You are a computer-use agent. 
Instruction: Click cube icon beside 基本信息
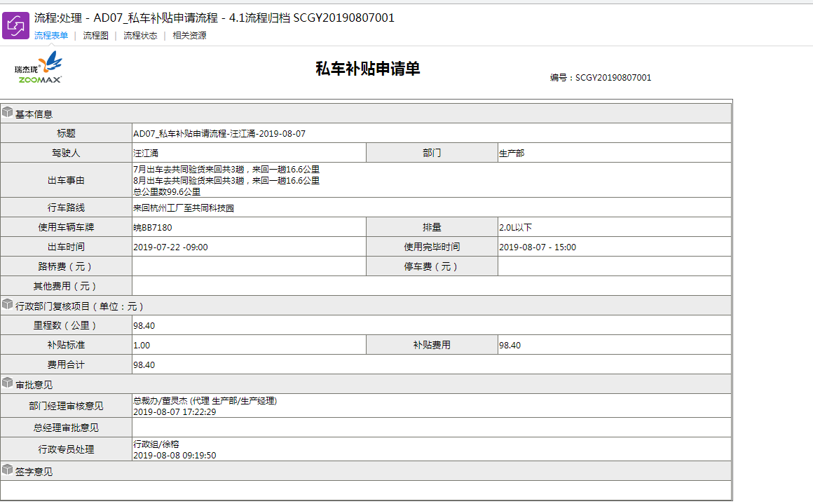[x=8, y=113]
